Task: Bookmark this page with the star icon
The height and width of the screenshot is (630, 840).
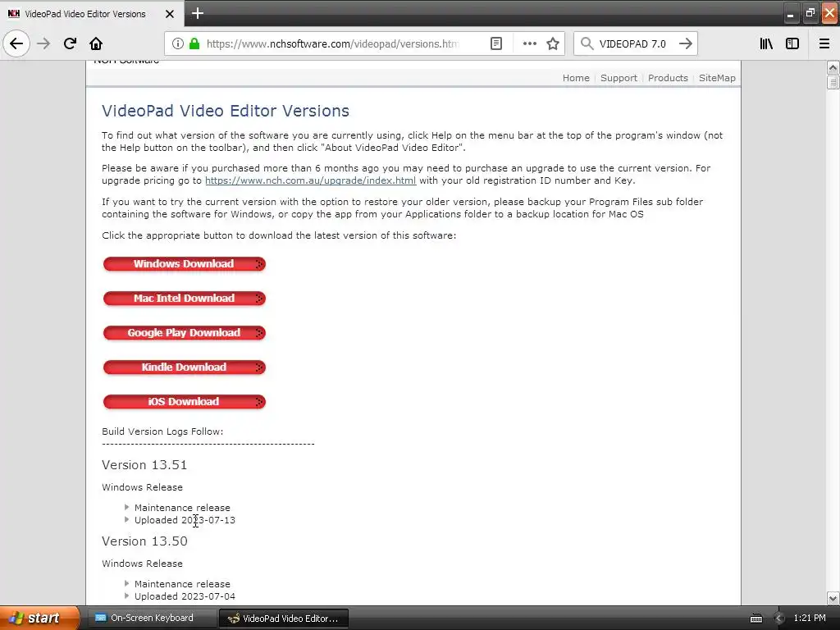Action: pyautogui.click(x=553, y=43)
